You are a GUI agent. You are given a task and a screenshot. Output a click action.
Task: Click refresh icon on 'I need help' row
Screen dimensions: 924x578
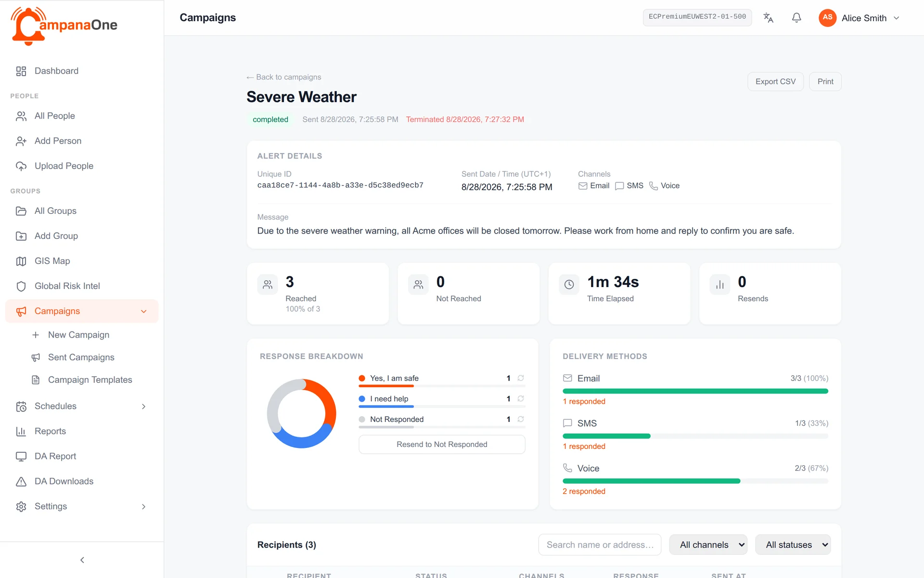click(x=520, y=399)
